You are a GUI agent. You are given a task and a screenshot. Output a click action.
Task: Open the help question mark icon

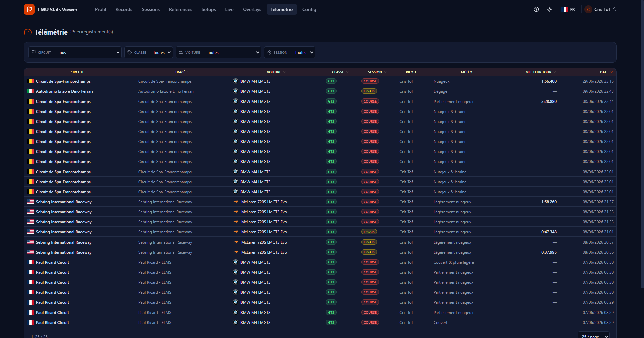click(x=536, y=9)
